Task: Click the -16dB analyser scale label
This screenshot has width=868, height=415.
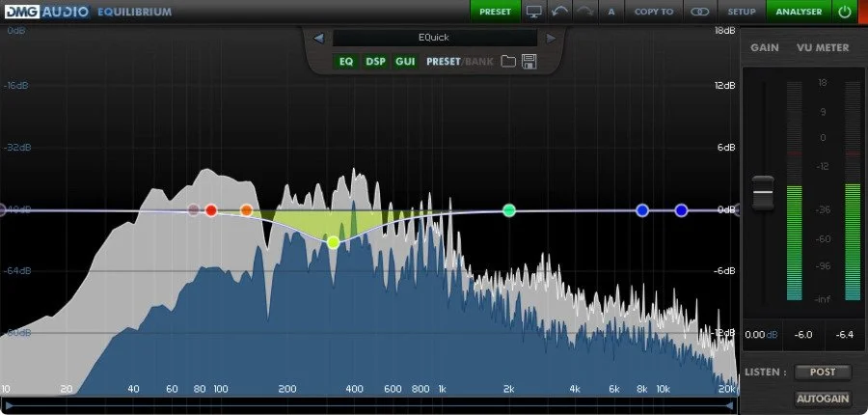Action: coord(16,85)
